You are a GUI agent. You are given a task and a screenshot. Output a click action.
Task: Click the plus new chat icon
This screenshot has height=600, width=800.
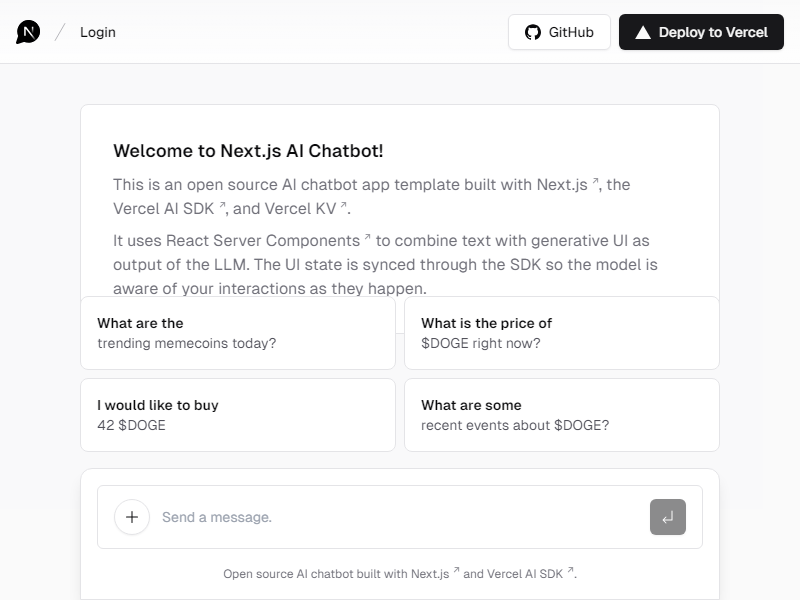coord(132,517)
